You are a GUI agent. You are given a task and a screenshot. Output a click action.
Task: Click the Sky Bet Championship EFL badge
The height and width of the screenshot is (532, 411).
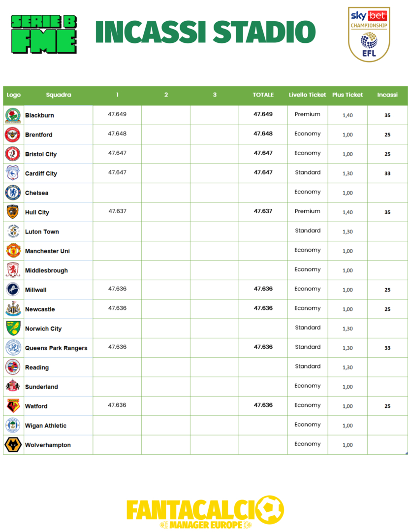(369, 34)
